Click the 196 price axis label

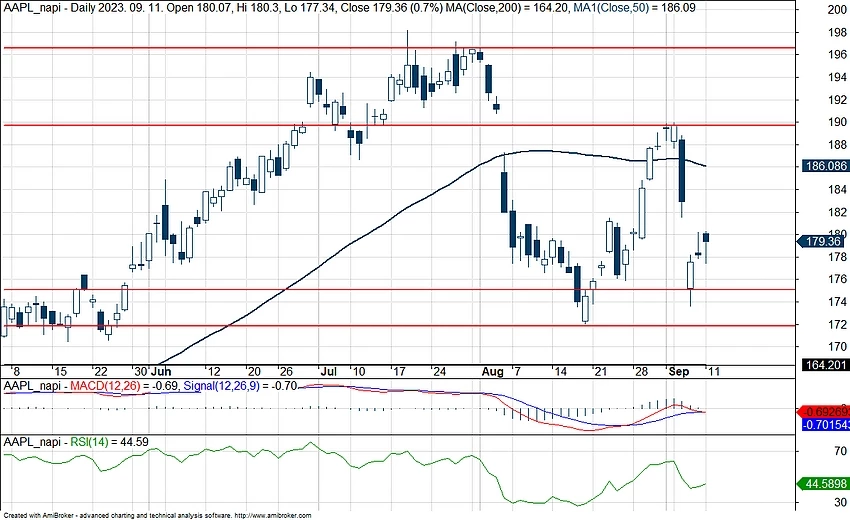pyautogui.click(x=837, y=54)
